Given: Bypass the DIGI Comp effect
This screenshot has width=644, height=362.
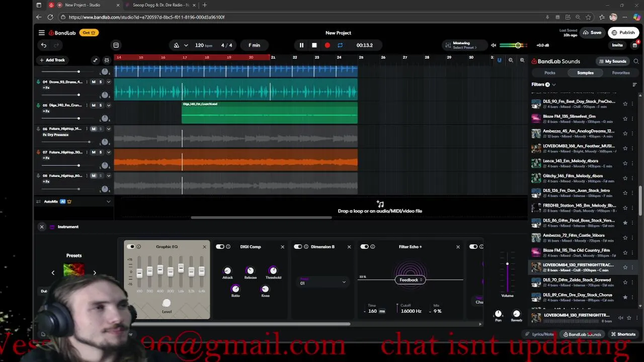Looking at the screenshot, I should [220, 247].
